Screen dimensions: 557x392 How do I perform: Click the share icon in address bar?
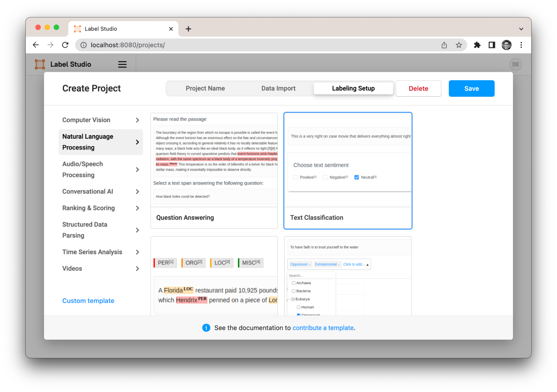444,45
